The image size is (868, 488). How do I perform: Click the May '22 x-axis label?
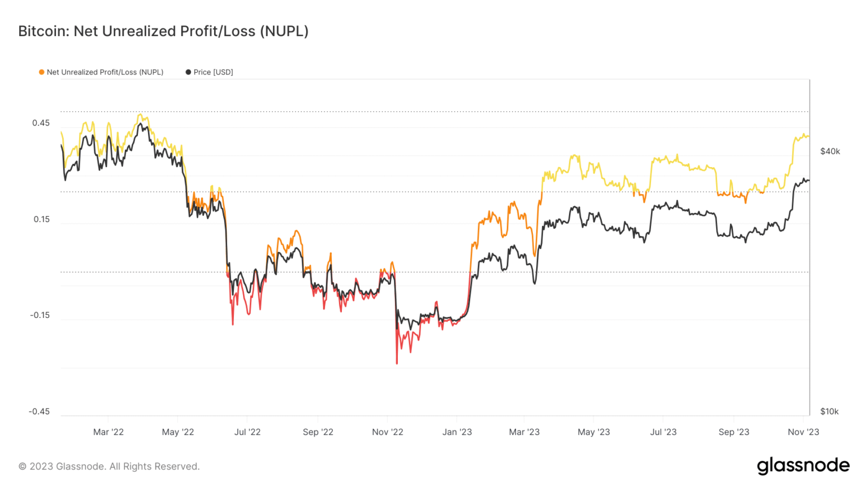coord(177,432)
